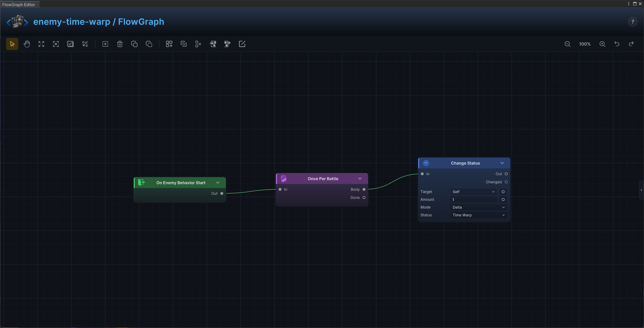Image resolution: width=644 pixels, height=328 pixels.
Task: Add a new node with plus-square icon
Action: click(105, 44)
